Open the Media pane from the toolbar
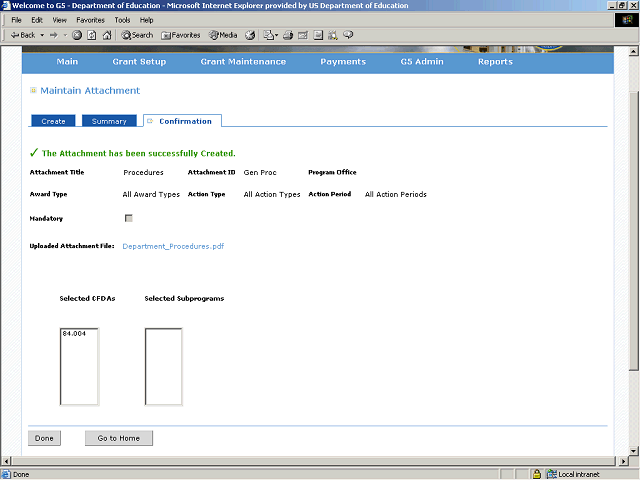Image resolution: width=640 pixels, height=480 pixels. click(x=223, y=35)
